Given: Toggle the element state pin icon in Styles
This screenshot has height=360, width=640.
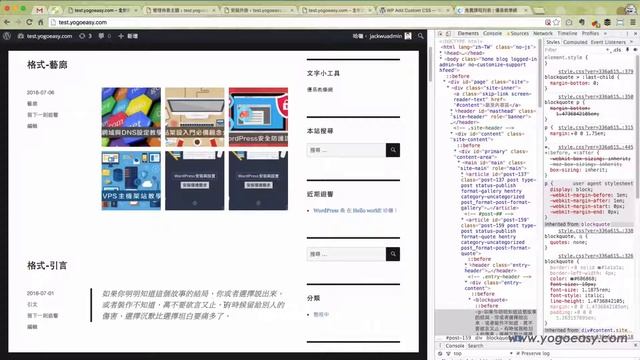Looking at the screenshot, I should (x=628, y=49).
